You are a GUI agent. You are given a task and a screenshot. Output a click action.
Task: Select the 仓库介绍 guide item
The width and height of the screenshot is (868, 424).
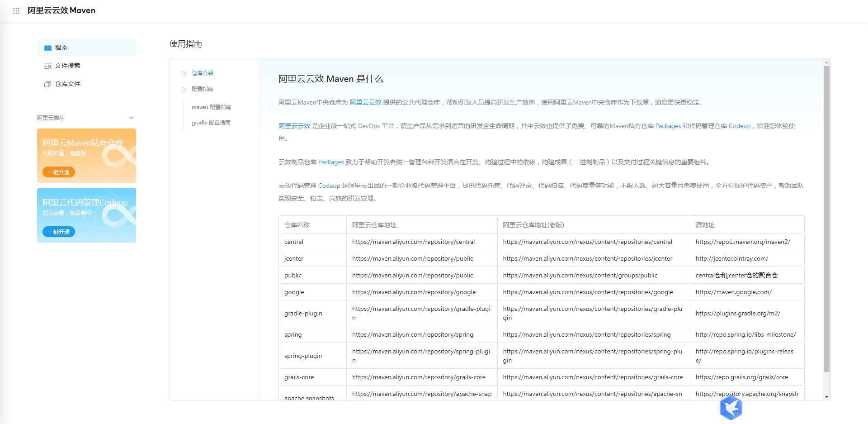tap(202, 73)
